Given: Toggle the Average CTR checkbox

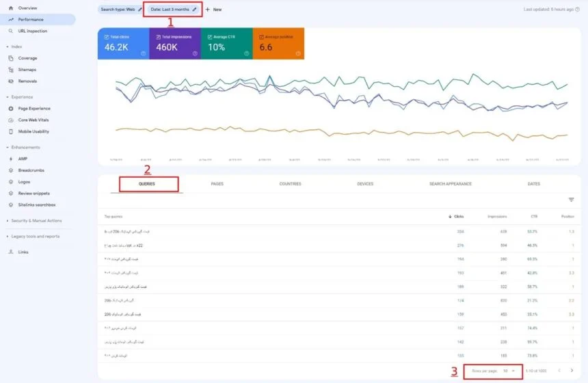Looking at the screenshot, I should [x=210, y=37].
